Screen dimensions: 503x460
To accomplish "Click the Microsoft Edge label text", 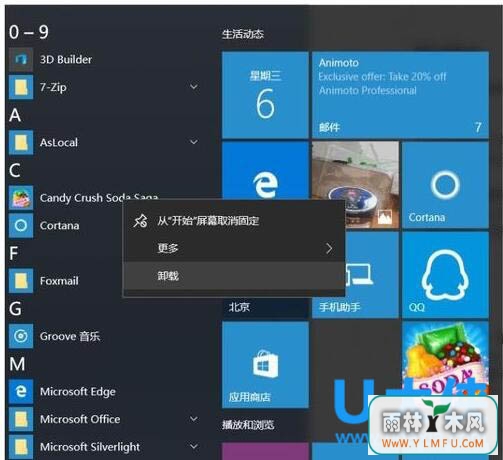I will coord(78,392).
